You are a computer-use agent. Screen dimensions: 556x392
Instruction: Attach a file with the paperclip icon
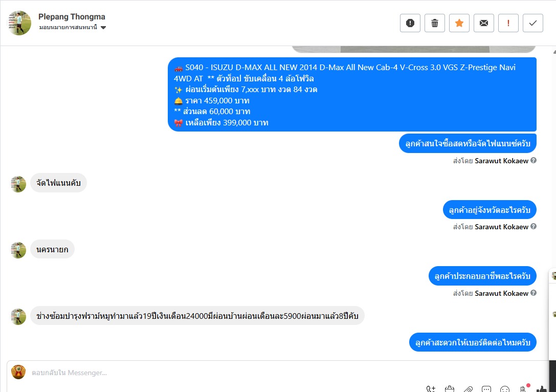[x=468, y=389]
